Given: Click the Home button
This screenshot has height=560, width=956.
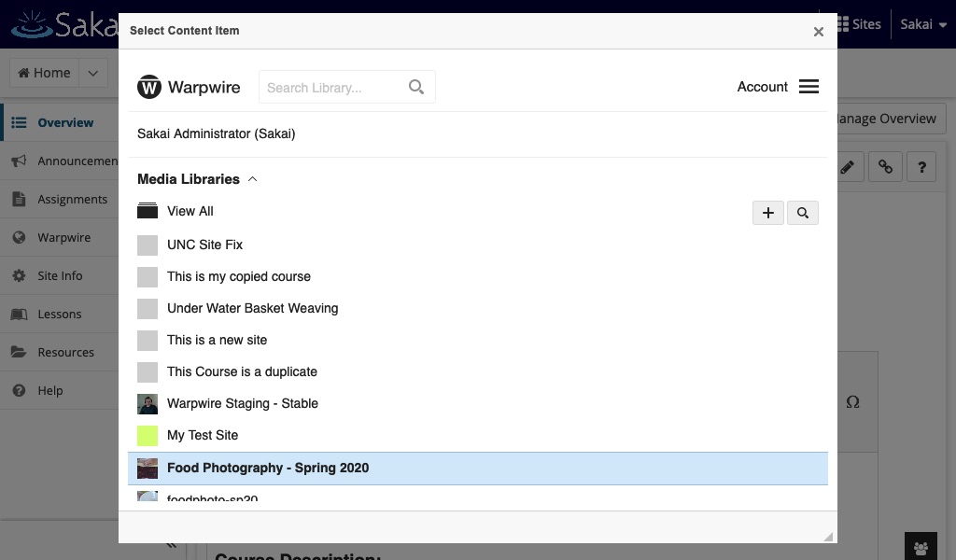Looking at the screenshot, I should (45, 73).
